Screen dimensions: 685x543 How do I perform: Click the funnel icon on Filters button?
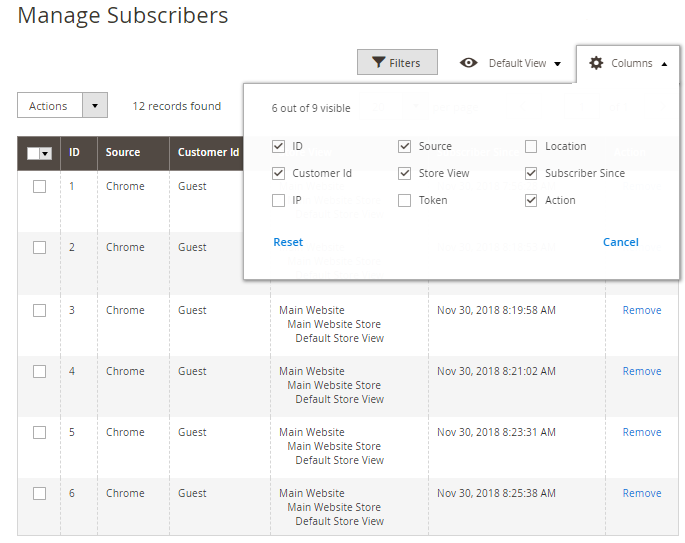(x=378, y=63)
